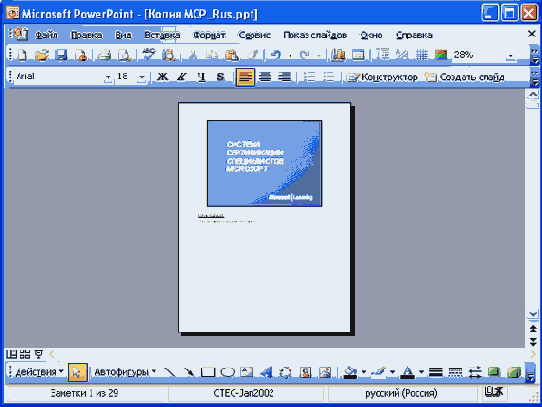Create a new blank presentation

click(x=22, y=55)
